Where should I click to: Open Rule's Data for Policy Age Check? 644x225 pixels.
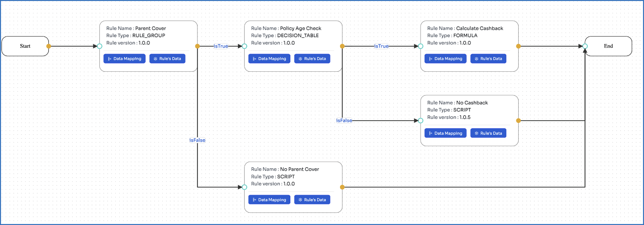click(x=312, y=59)
